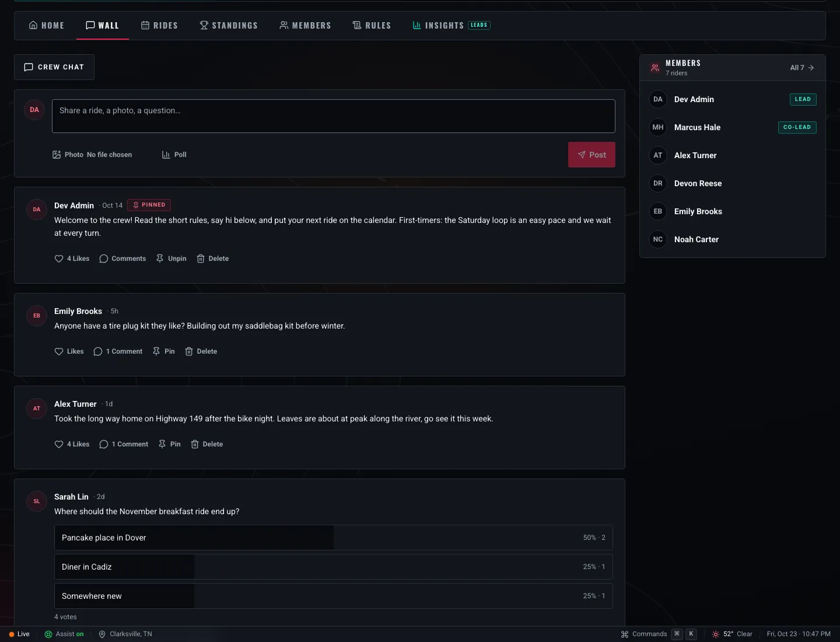Viewport: 840px width, 642px height.
Task: Click the Live status indicator
Action: pos(19,634)
